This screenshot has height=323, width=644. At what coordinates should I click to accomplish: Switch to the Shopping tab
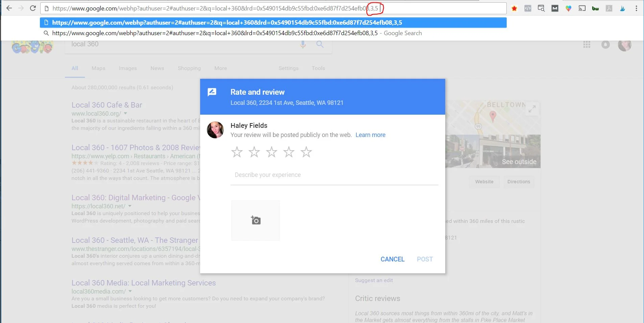(189, 68)
